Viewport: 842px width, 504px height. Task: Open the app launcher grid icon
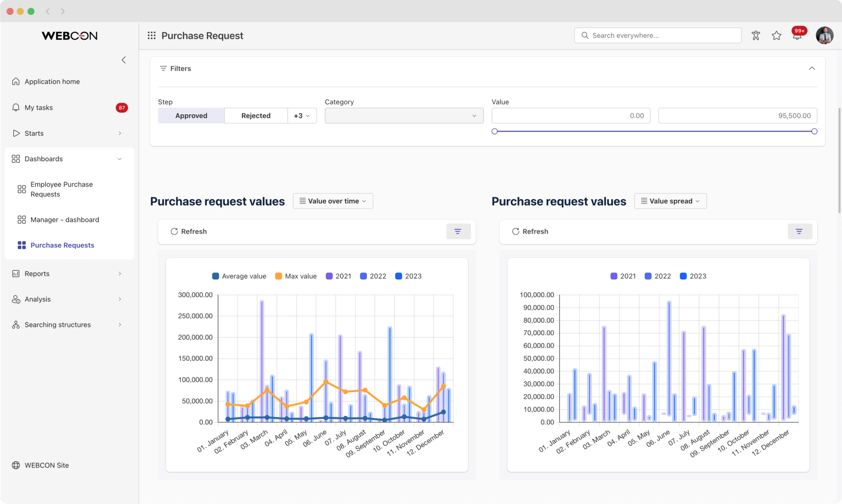coord(151,35)
